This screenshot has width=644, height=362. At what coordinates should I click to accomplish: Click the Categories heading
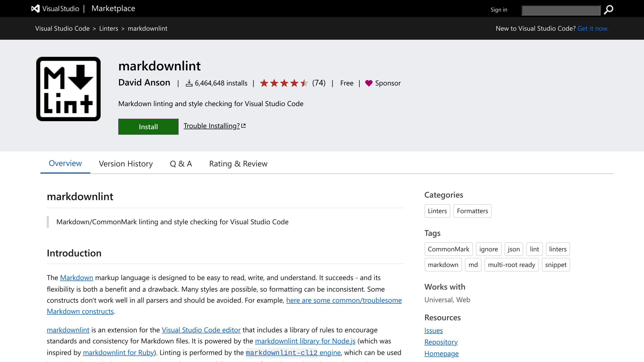point(444,195)
